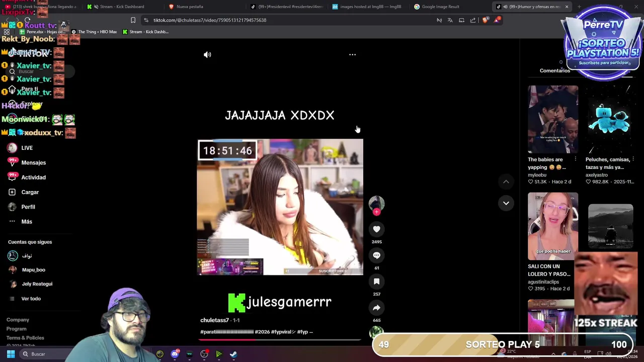644x362 pixels.
Task: Open the myleebu creator name
Action: pyautogui.click(x=537, y=175)
